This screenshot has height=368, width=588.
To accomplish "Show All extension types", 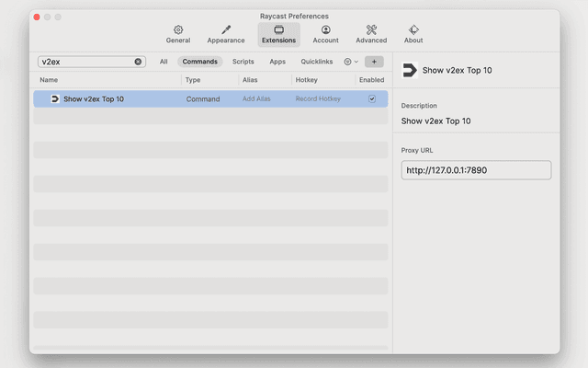I will pos(164,62).
